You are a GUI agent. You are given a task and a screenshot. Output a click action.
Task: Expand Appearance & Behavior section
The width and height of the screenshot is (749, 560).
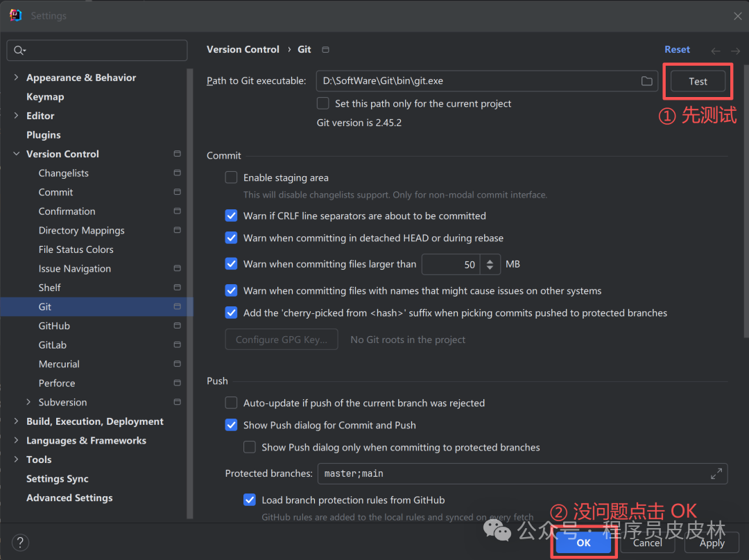16,78
